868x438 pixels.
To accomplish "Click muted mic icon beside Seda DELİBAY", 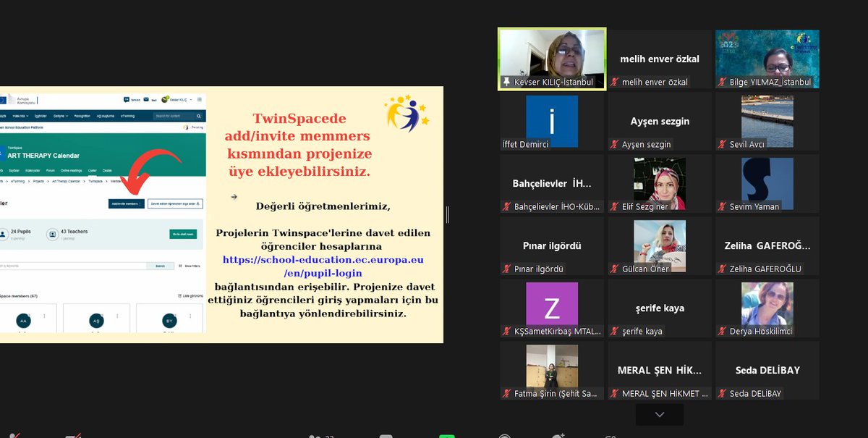I will point(723,394).
